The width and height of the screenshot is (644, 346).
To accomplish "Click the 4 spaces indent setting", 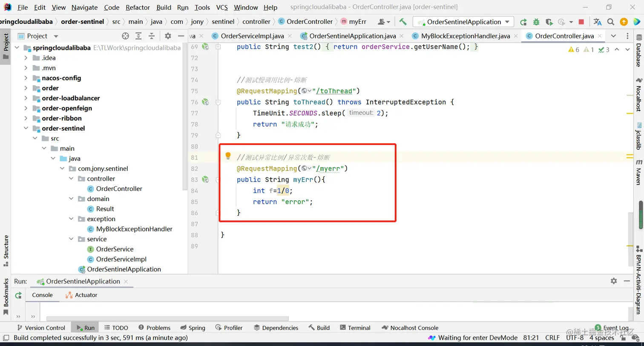I will pos(602,338).
